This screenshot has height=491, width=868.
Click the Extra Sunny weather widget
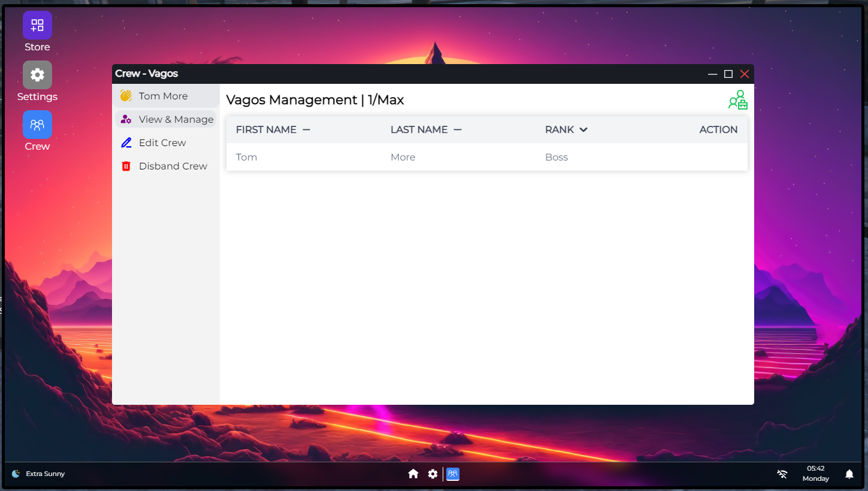[38, 474]
